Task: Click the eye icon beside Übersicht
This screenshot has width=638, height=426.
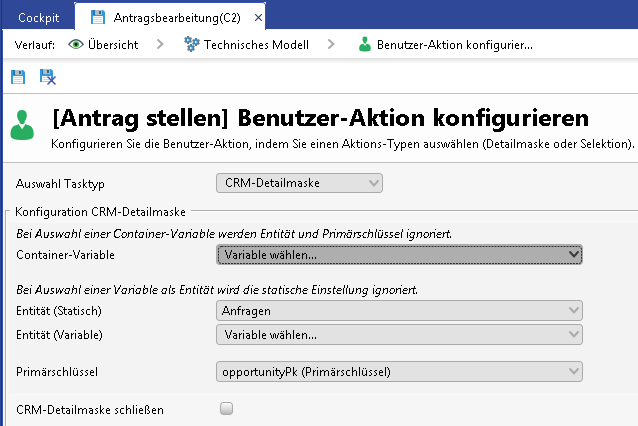Action: click(x=77, y=45)
